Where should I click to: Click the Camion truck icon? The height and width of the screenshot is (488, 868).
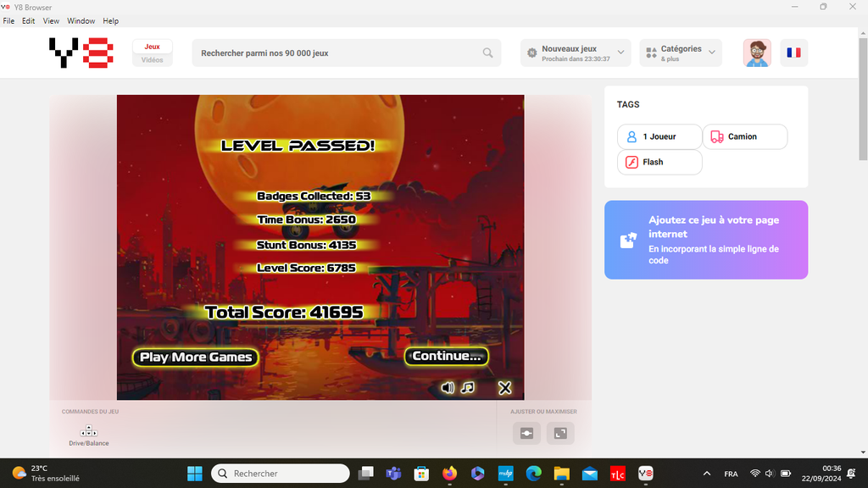tap(717, 136)
